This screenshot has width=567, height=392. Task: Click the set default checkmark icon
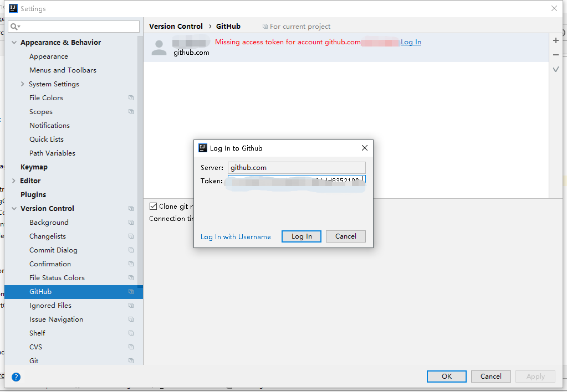[556, 69]
